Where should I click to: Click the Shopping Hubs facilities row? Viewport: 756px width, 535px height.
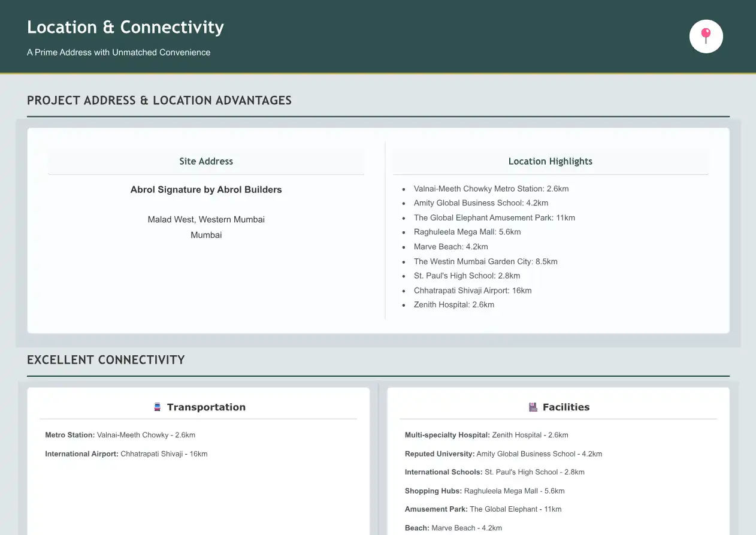[x=484, y=491]
